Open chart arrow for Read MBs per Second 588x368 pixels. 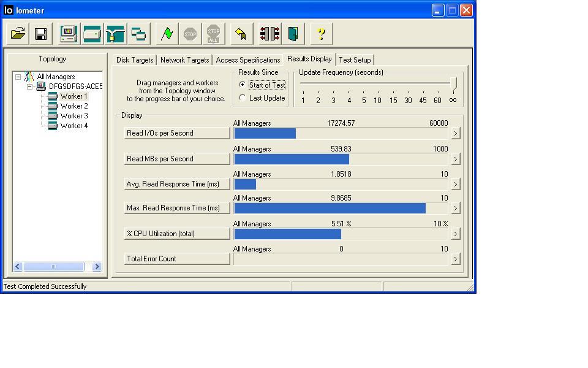coord(455,159)
